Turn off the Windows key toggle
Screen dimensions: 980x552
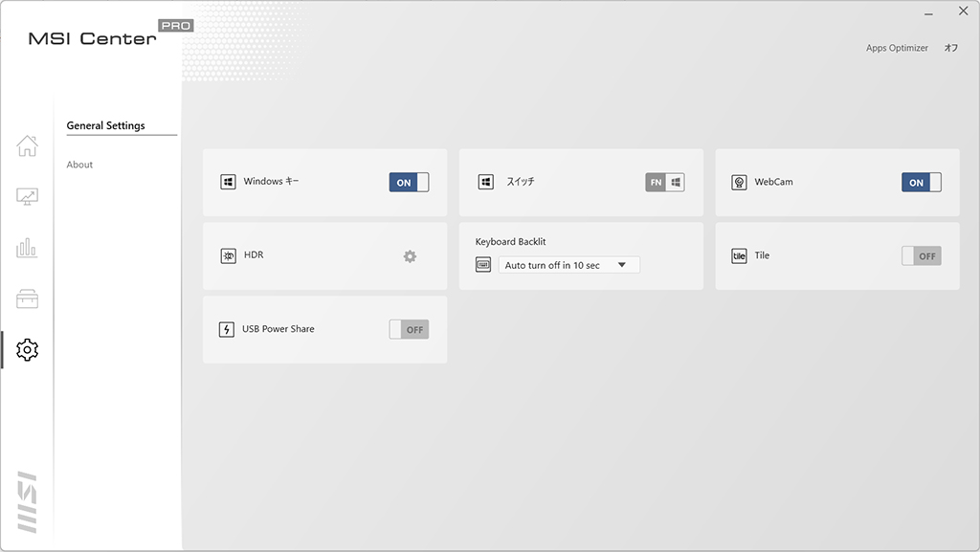click(x=409, y=183)
